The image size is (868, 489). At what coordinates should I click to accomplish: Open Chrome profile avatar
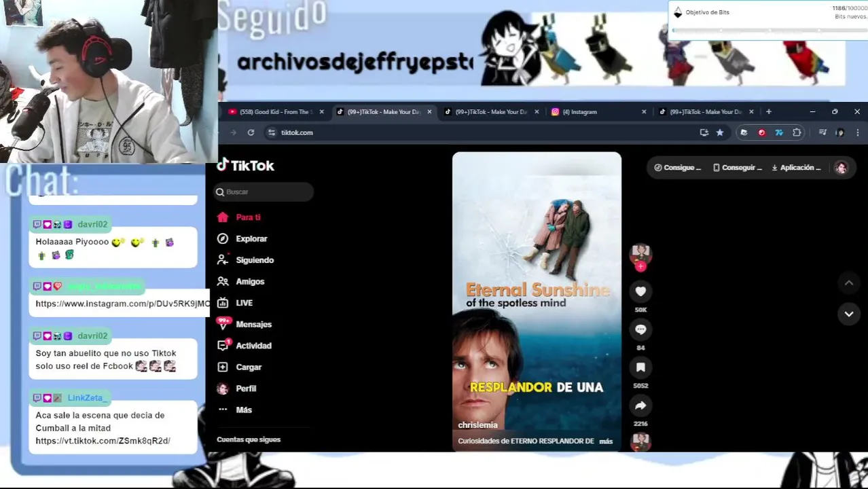840,132
